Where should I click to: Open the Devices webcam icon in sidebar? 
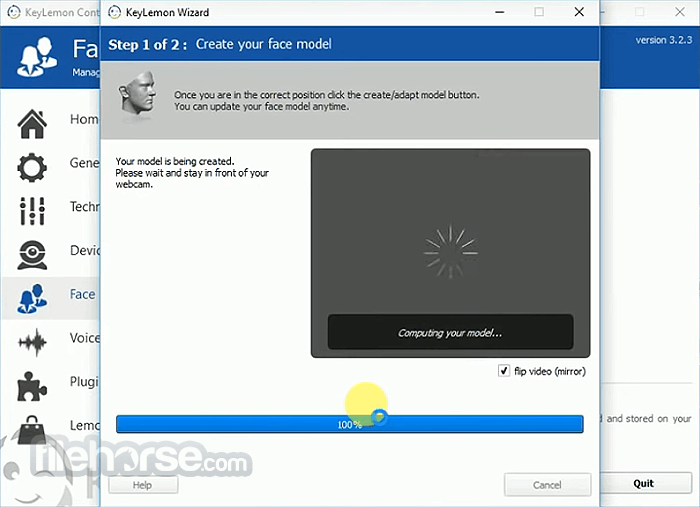[x=32, y=255]
